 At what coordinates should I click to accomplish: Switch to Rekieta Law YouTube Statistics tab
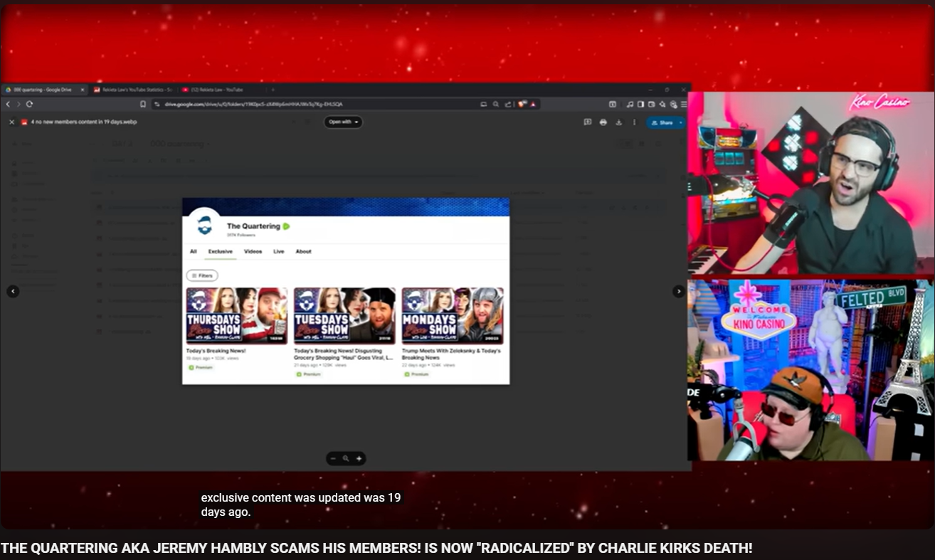pyautogui.click(x=132, y=90)
